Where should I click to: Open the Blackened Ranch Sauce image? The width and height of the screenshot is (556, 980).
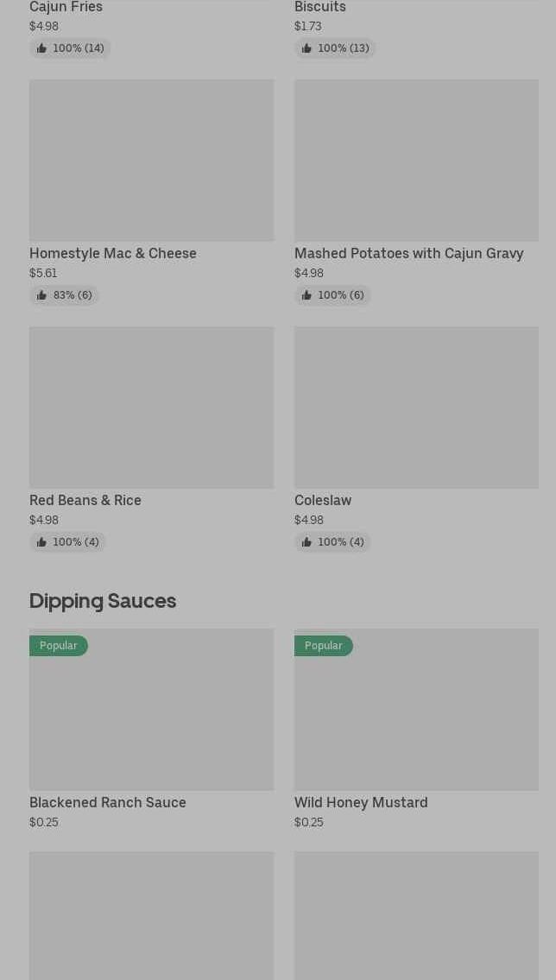[x=151, y=717]
